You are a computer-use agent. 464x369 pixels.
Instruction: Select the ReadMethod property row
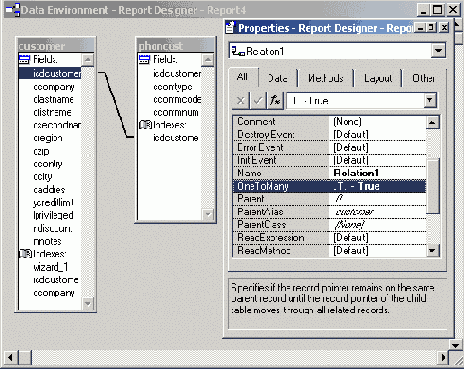329,250
